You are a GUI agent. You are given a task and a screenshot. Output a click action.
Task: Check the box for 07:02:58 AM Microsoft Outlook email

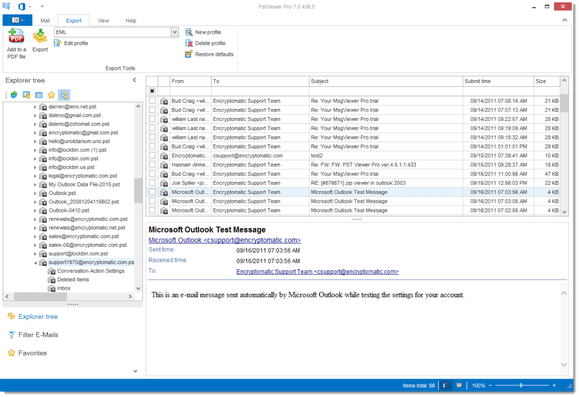coord(152,211)
